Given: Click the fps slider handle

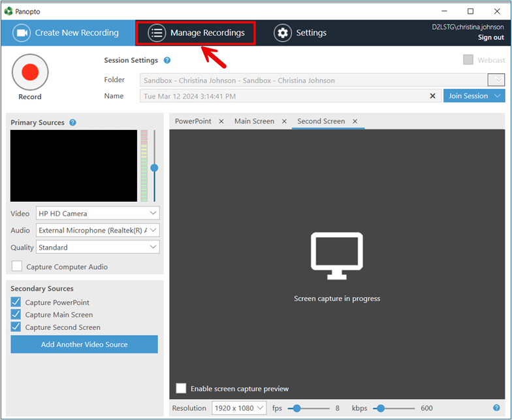Looking at the screenshot, I should coord(297,408).
